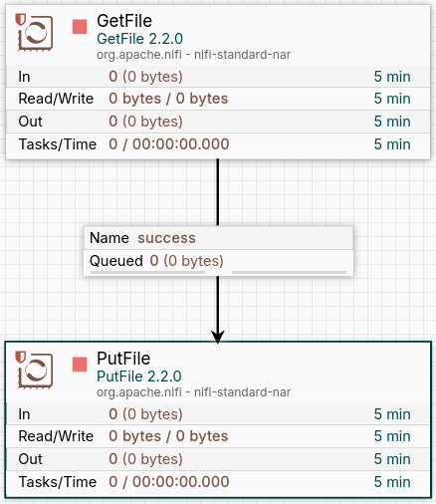Click the PutFile 2.2.0 version text
The image size is (436, 504).
139,377
